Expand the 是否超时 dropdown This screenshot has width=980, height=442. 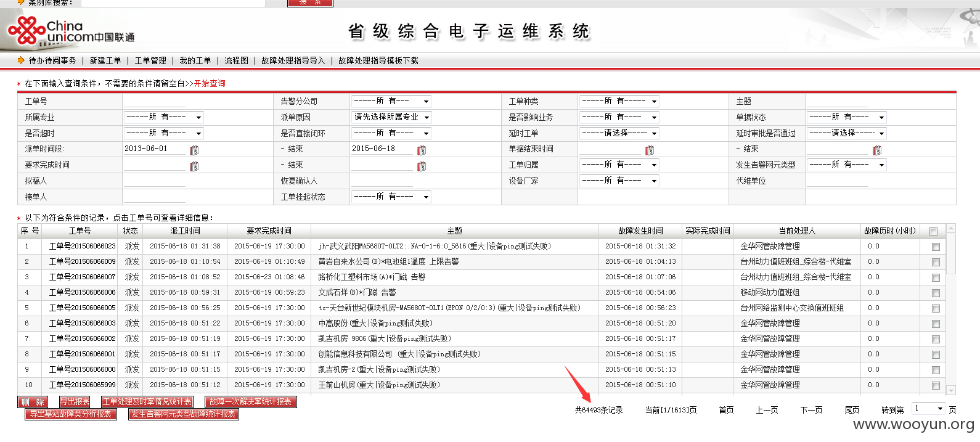click(x=164, y=133)
